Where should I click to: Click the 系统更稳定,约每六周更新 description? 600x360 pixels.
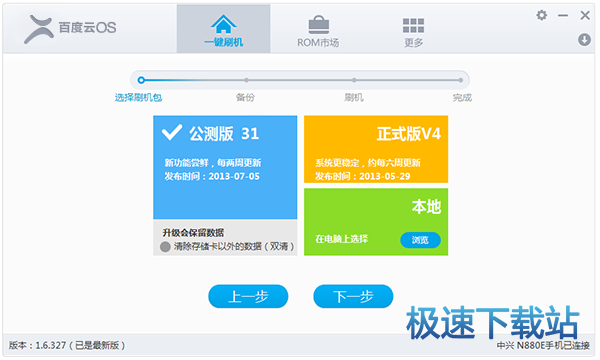[368, 163]
